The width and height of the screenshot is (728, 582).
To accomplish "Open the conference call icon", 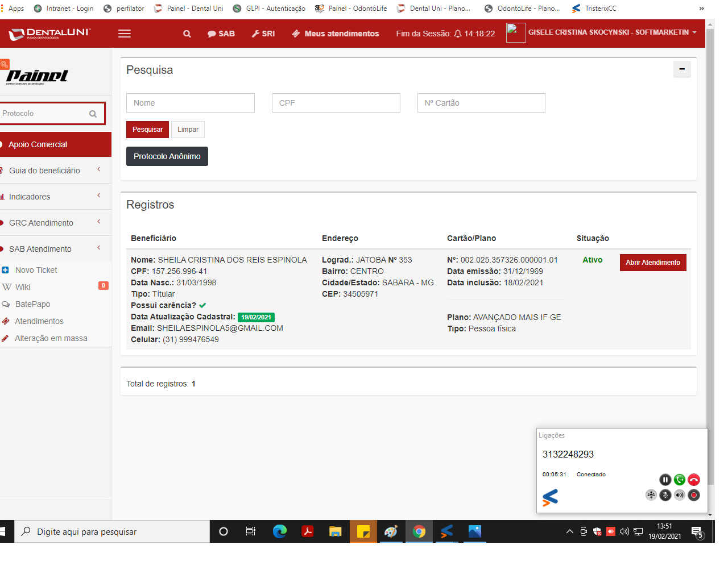I will [651, 495].
